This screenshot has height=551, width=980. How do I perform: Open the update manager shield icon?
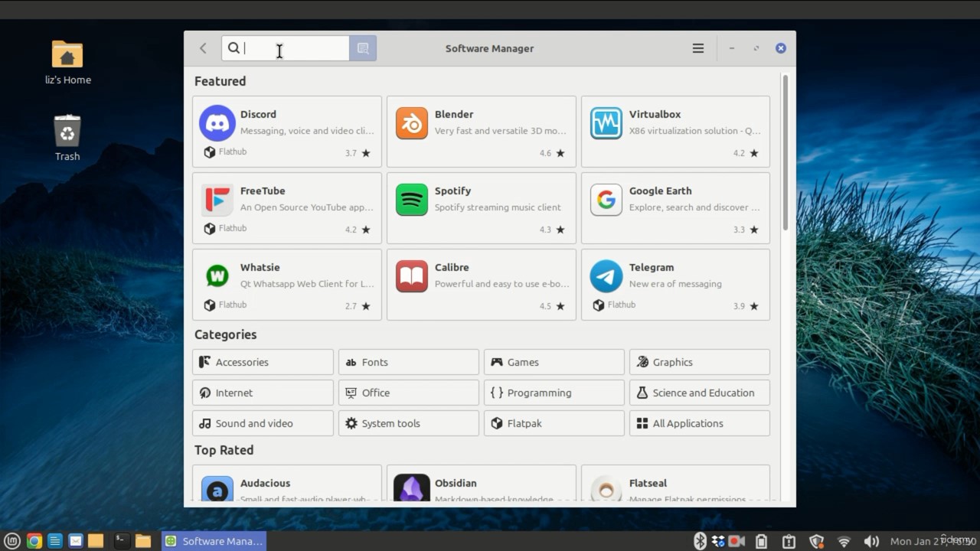817,542
